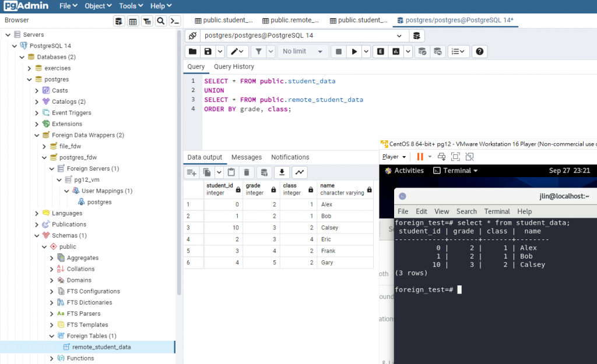The height and width of the screenshot is (364, 597).
Task: Click Filtered Rows icon in Browser toolbar
Action: point(147,21)
